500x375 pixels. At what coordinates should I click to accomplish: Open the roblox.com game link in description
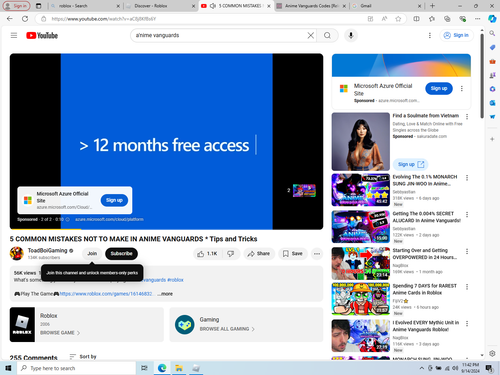[106, 294]
